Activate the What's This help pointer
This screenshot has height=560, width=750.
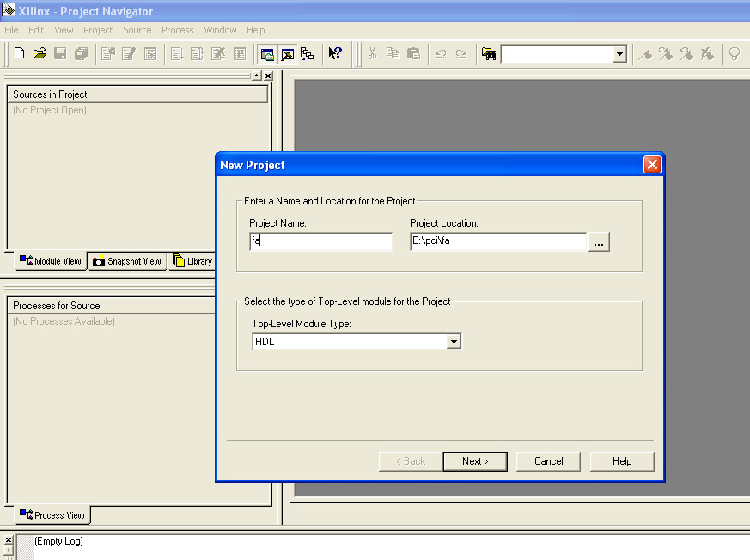[x=335, y=53]
